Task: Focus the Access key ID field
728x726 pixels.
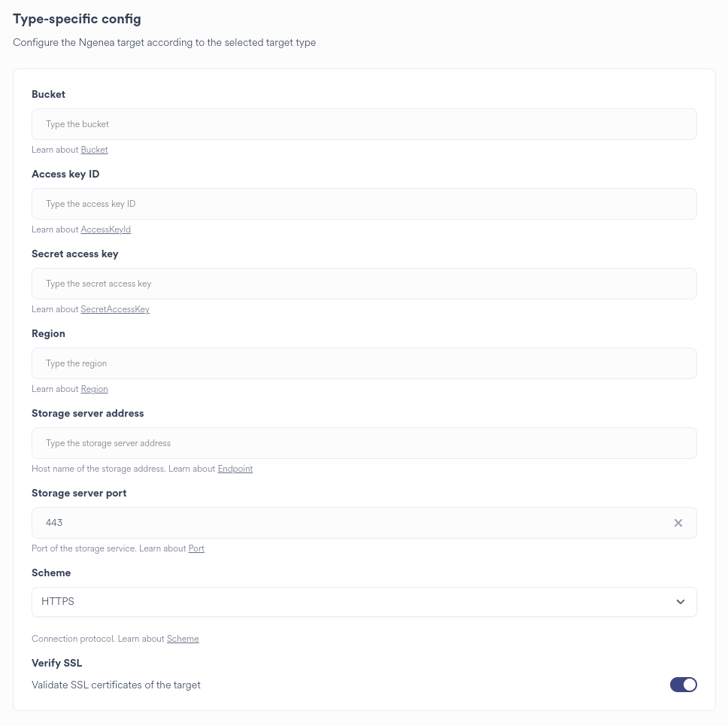Action: tap(364, 204)
